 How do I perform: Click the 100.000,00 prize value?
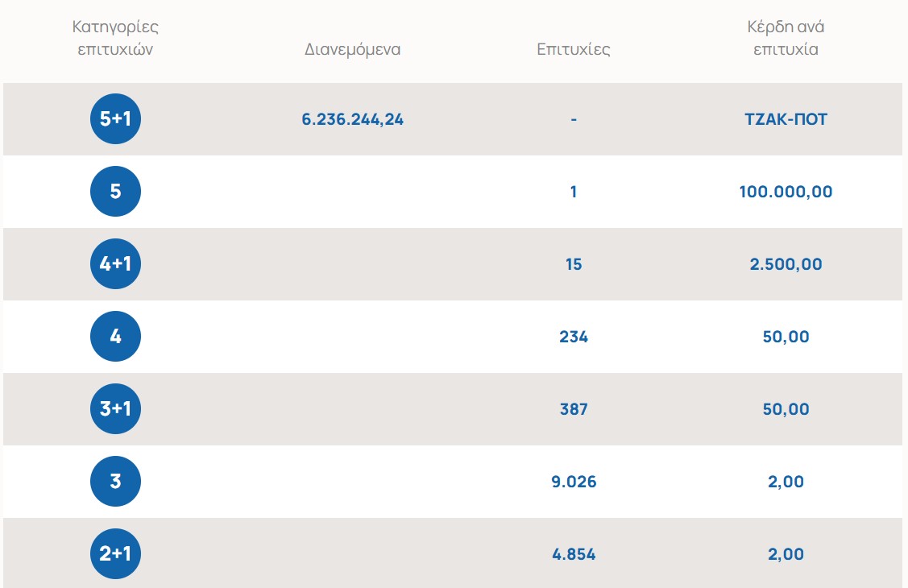[x=786, y=192]
